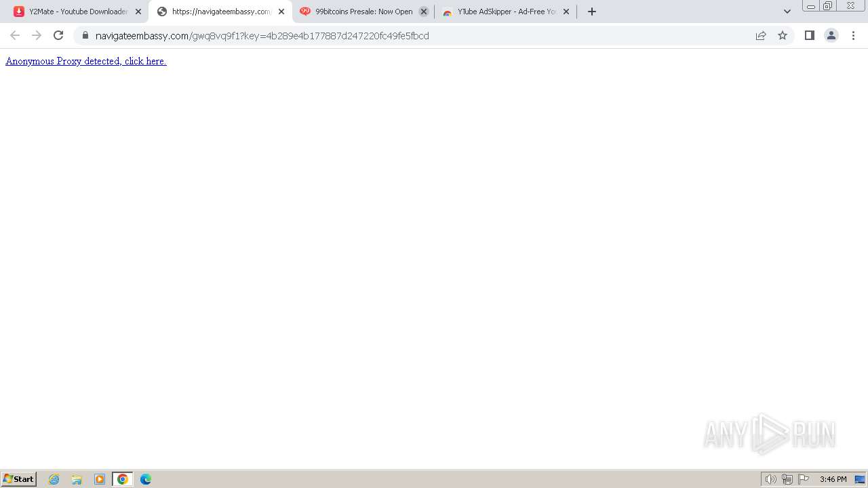Screen dimensions: 868x488
Task: Restore down the Chrome window
Action: pos(828,5)
